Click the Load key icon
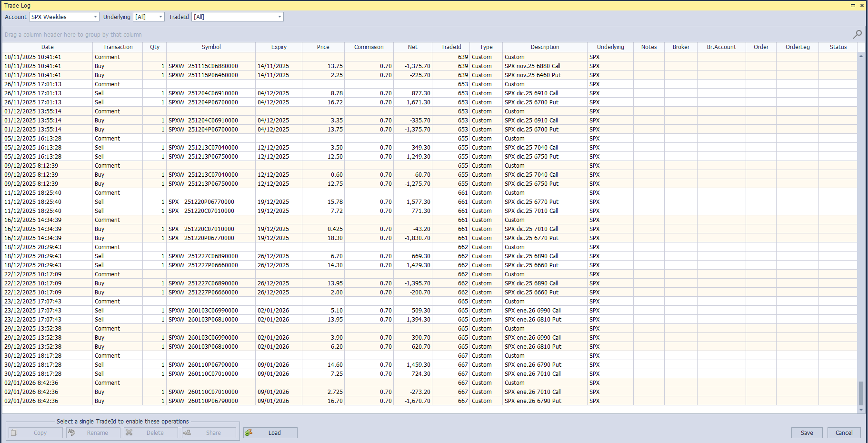This screenshot has height=443, width=868. 249,433
